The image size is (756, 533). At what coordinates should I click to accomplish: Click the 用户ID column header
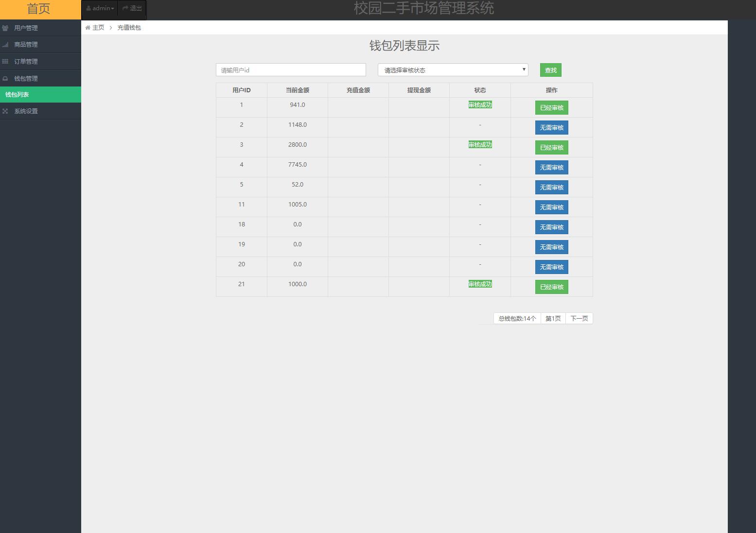[x=242, y=90]
